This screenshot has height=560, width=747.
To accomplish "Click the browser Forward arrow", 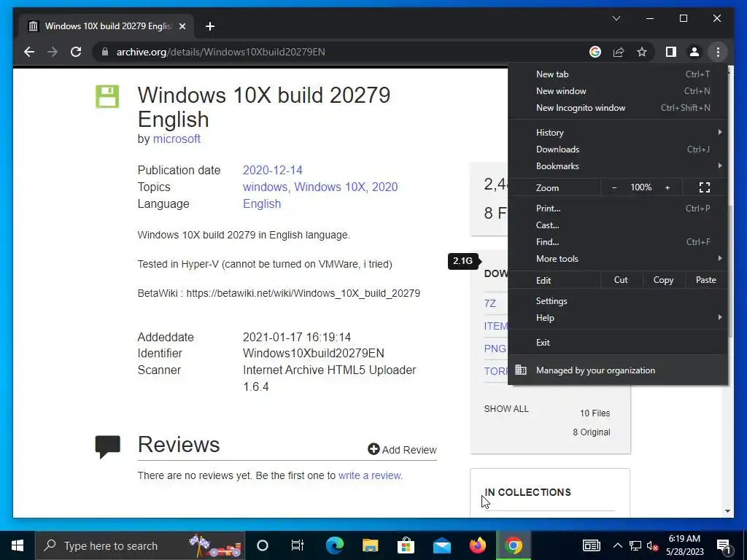I will pos(53,52).
